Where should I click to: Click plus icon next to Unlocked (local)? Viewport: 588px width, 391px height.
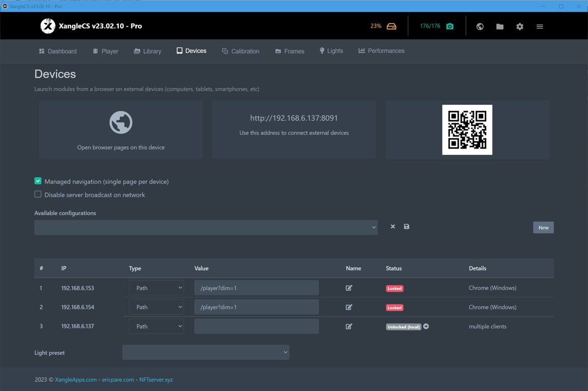coord(426,326)
